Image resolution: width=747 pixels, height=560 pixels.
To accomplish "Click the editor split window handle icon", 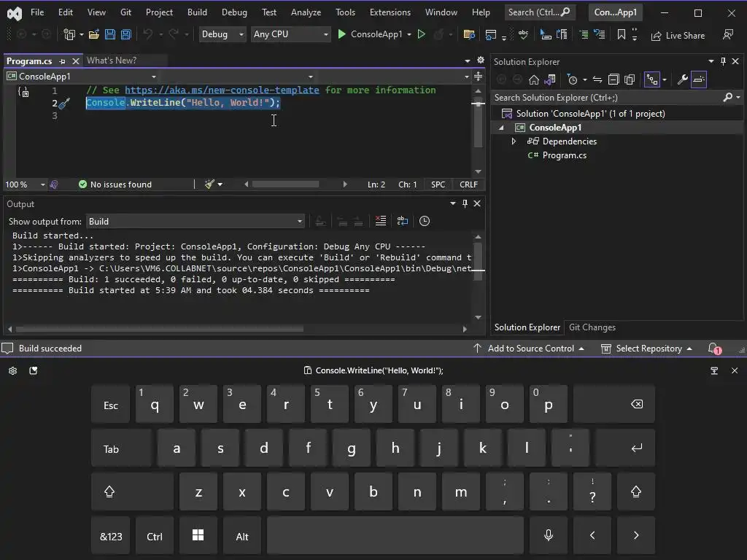I will tap(479, 76).
